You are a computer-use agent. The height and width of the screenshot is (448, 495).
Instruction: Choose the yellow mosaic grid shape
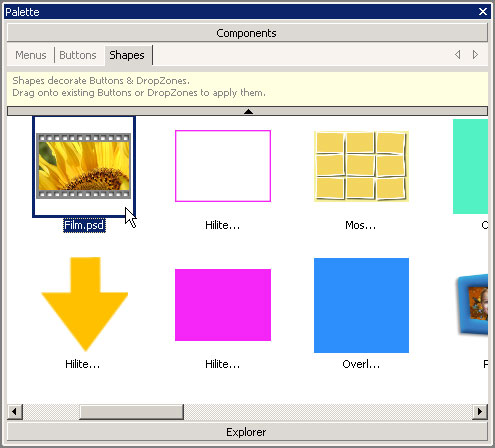[x=361, y=166]
